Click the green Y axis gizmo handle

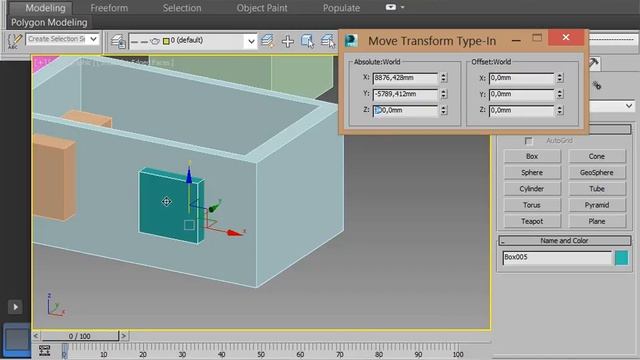214,209
